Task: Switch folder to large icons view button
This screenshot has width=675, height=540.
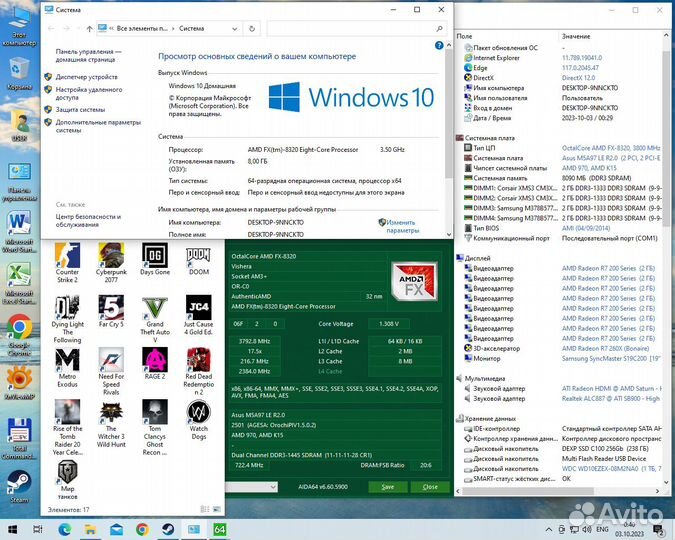Action: point(217,509)
